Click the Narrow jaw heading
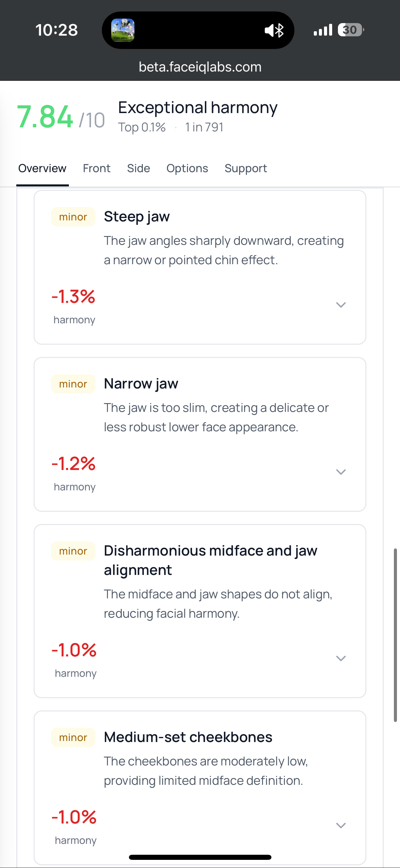Screen dimensions: 400x868 141,383
